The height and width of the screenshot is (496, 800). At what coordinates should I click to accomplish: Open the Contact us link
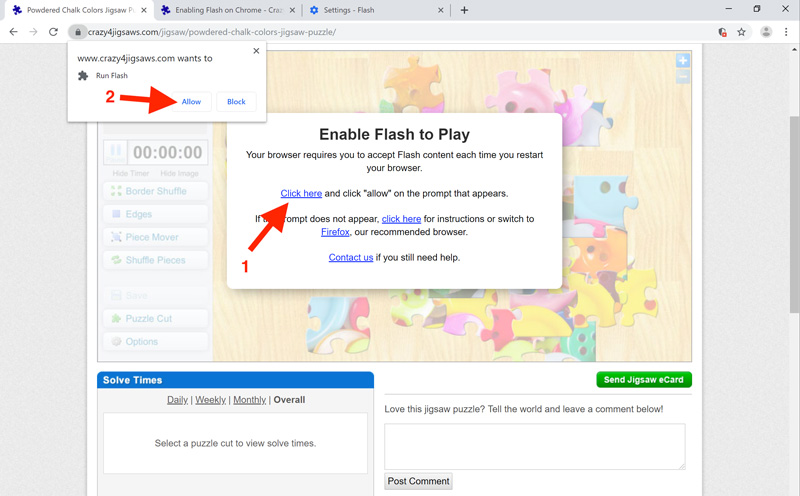click(351, 258)
